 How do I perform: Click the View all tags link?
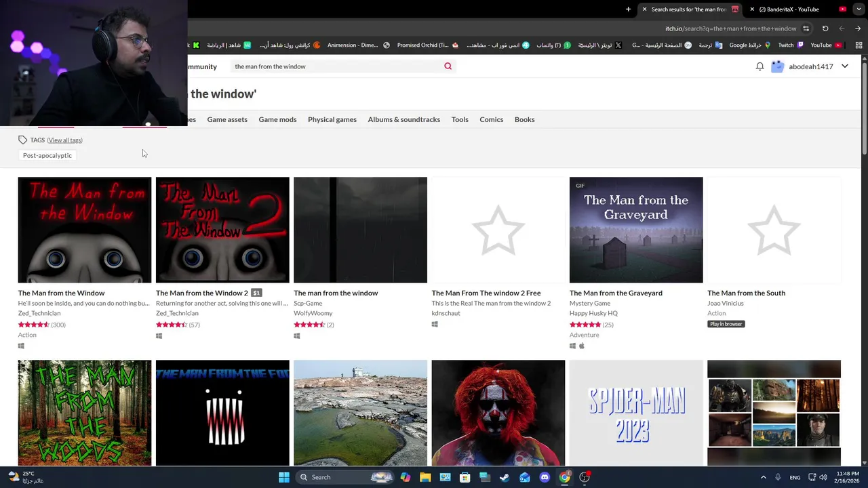pos(65,140)
